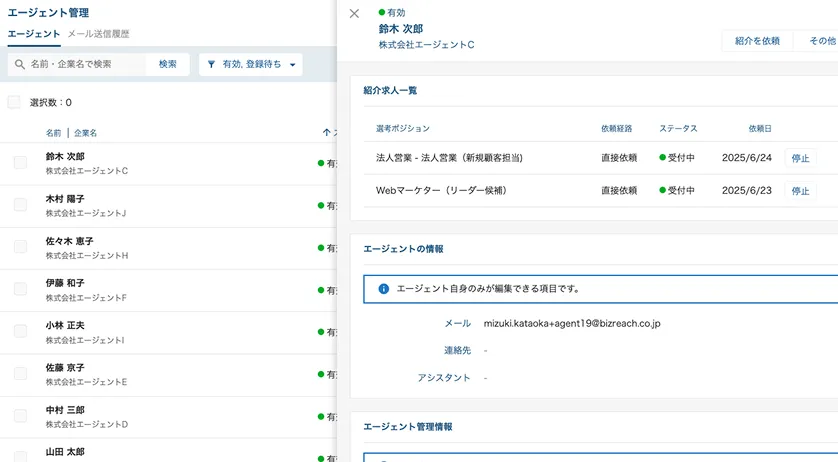Click the 紹介求人一覧 section heading
Viewport: 838px width, 462px height.
tap(390, 90)
